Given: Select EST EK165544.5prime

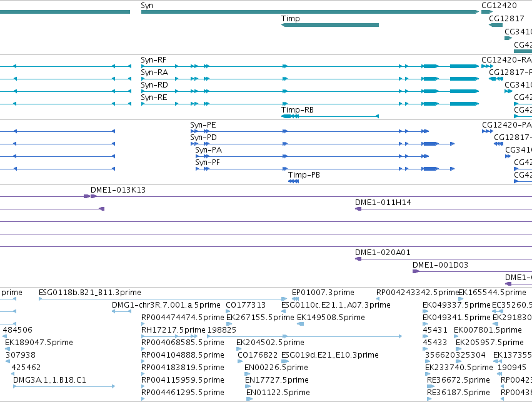Looking at the screenshot, I should (493, 293).
